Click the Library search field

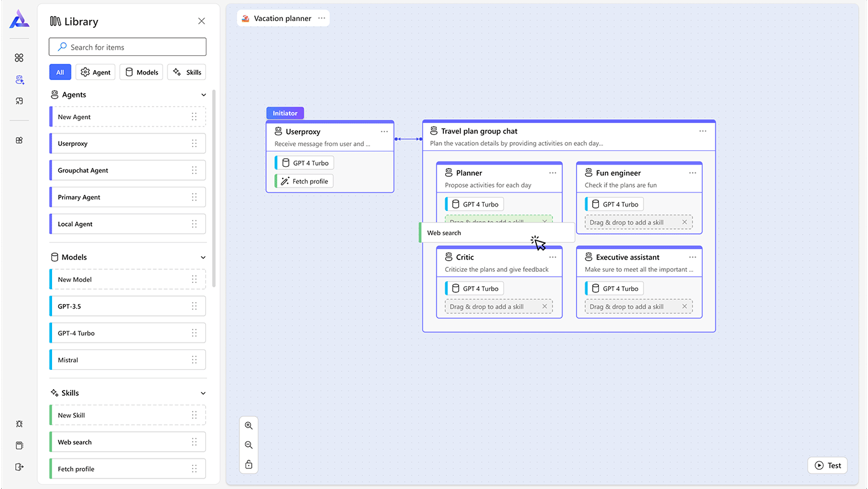[x=127, y=47]
